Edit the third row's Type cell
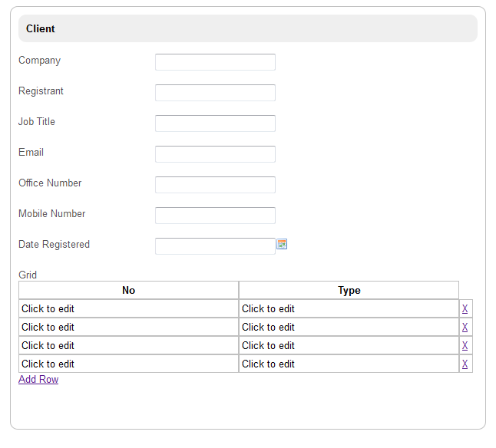Screen dimensions: 496x448 (349, 346)
